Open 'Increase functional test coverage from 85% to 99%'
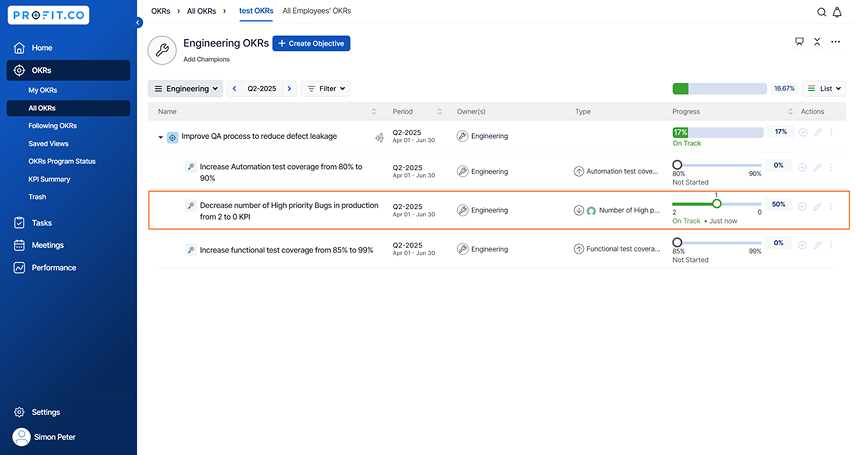This screenshot has width=856, height=455. point(287,250)
